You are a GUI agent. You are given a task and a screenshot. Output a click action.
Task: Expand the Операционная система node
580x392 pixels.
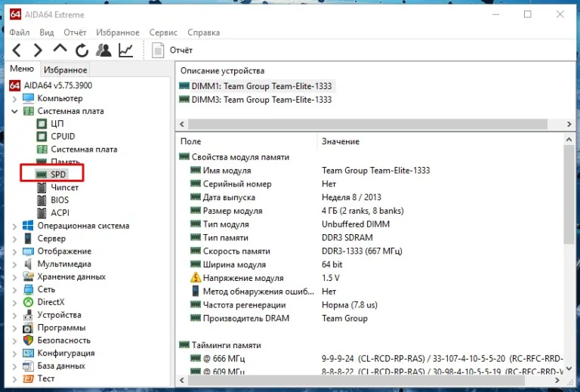[x=14, y=226]
